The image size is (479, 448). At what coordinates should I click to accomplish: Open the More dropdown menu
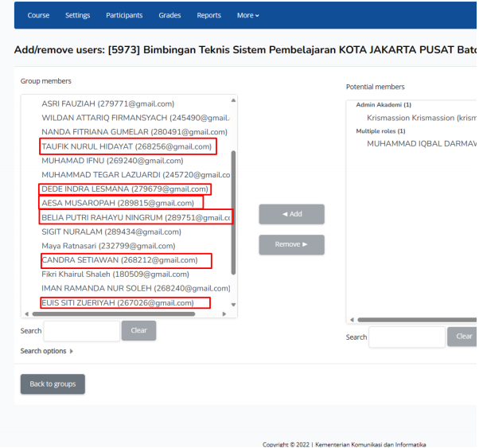click(x=247, y=15)
